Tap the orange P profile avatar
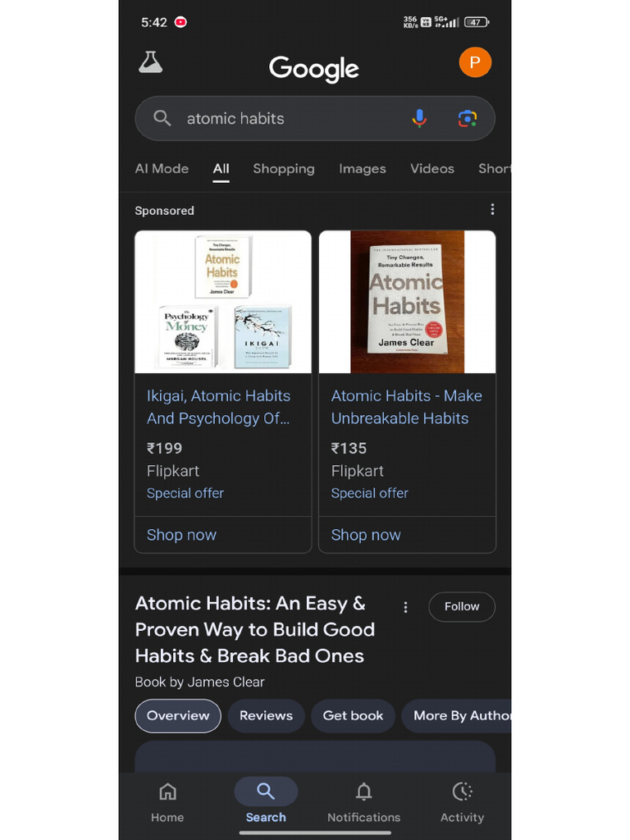630x840 pixels. 475,62
